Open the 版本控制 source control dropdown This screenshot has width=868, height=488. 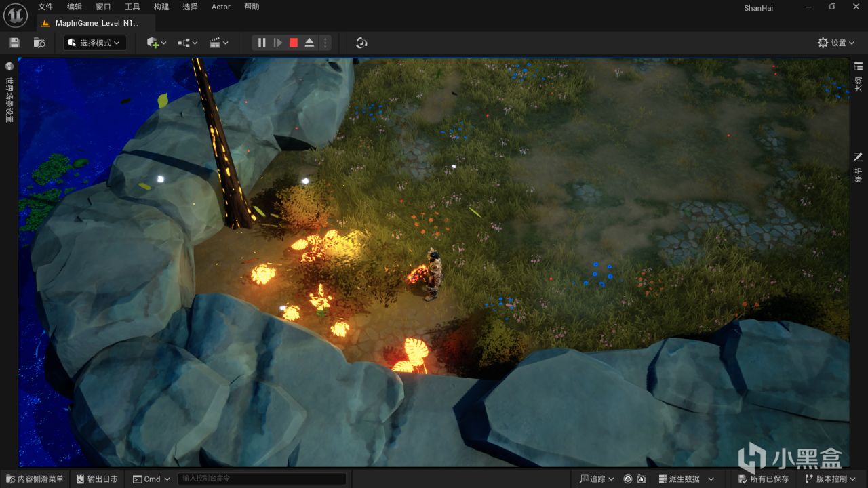click(831, 479)
